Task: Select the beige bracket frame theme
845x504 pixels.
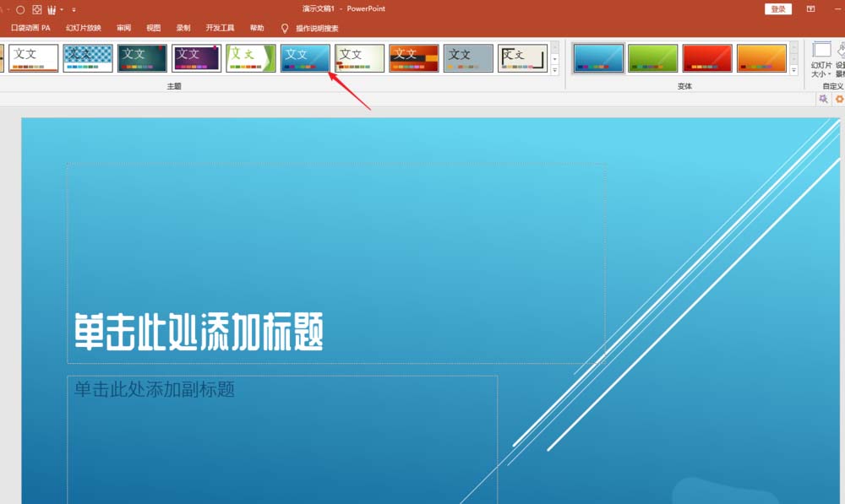Action: [x=523, y=58]
